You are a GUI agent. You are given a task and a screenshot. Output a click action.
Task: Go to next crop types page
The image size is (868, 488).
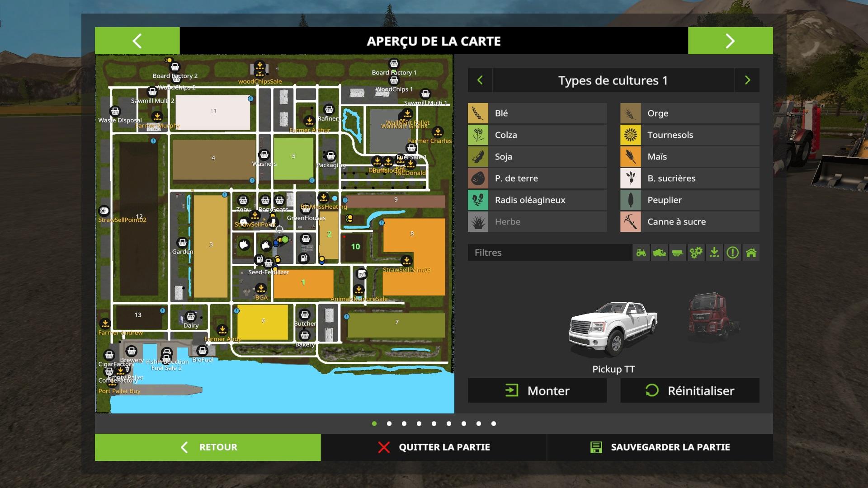point(747,80)
